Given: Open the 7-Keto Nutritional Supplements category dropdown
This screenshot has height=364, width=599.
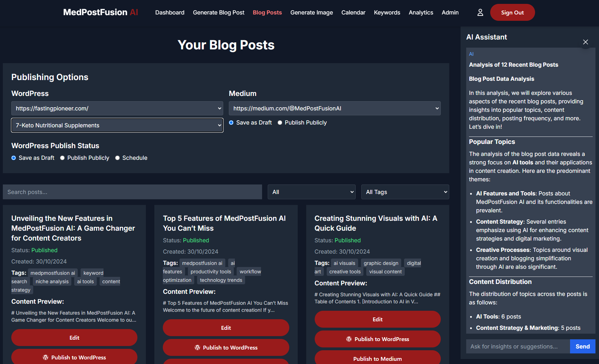Looking at the screenshot, I should [x=117, y=125].
